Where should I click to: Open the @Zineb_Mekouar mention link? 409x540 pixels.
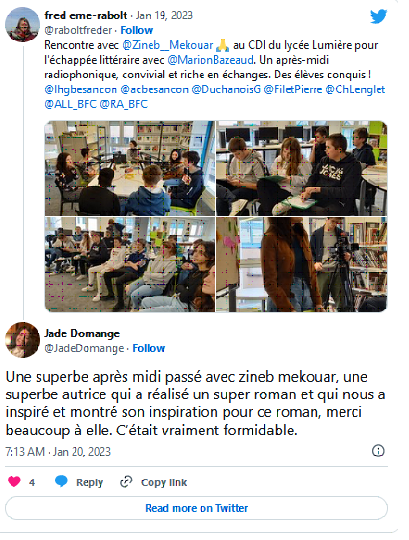(168, 45)
